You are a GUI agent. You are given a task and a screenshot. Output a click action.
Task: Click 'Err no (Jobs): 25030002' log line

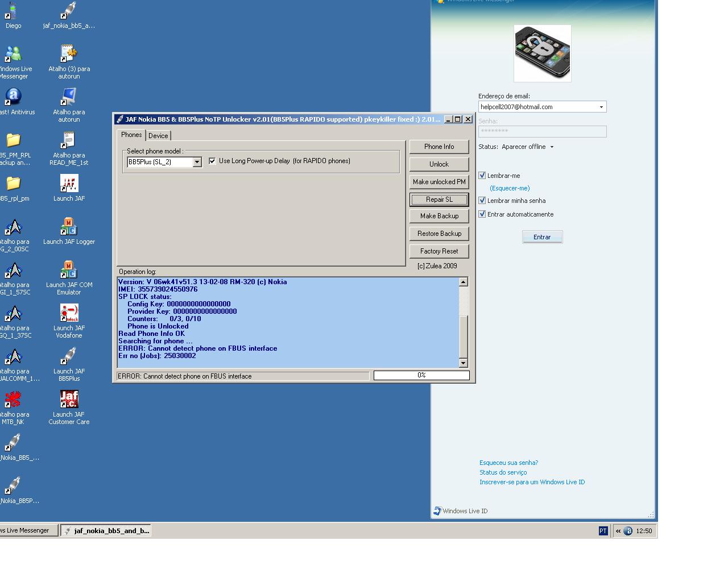(x=157, y=356)
